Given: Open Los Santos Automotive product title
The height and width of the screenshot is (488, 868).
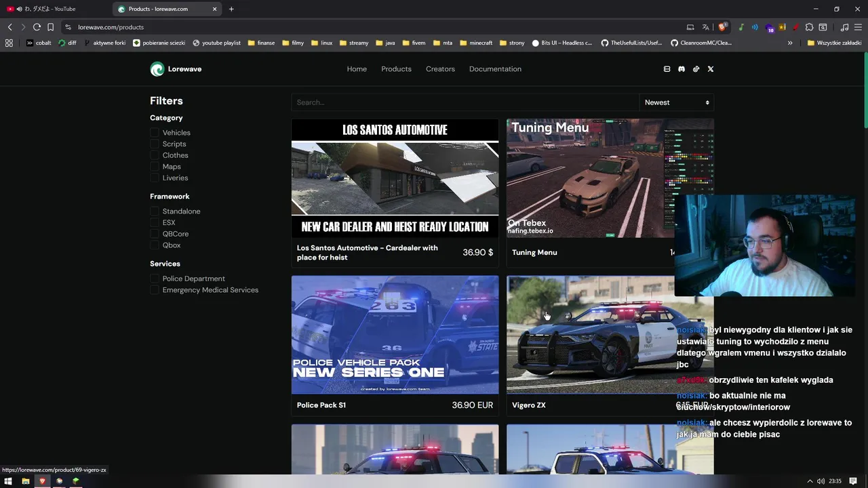Looking at the screenshot, I should click(x=368, y=253).
